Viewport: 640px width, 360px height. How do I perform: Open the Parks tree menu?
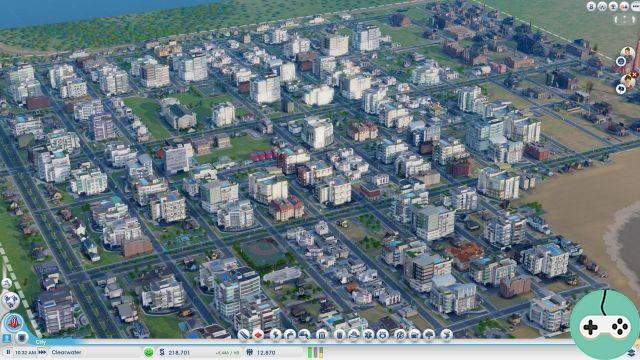pos(429,335)
